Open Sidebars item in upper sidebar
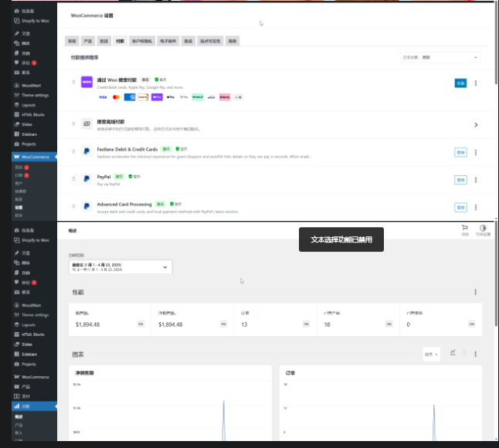This screenshot has width=499, height=448. tap(25, 134)
